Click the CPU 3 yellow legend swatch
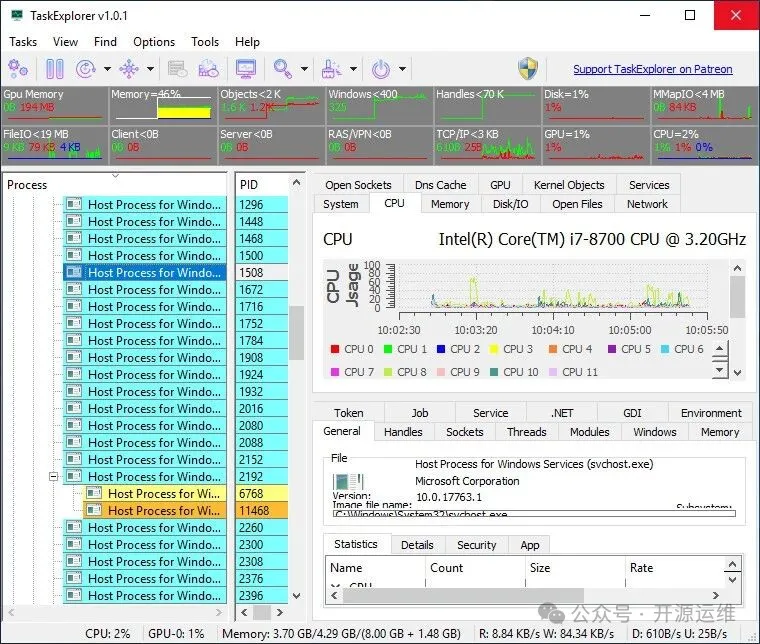Screen dimensions: 760x644 [x=494, y=349]
